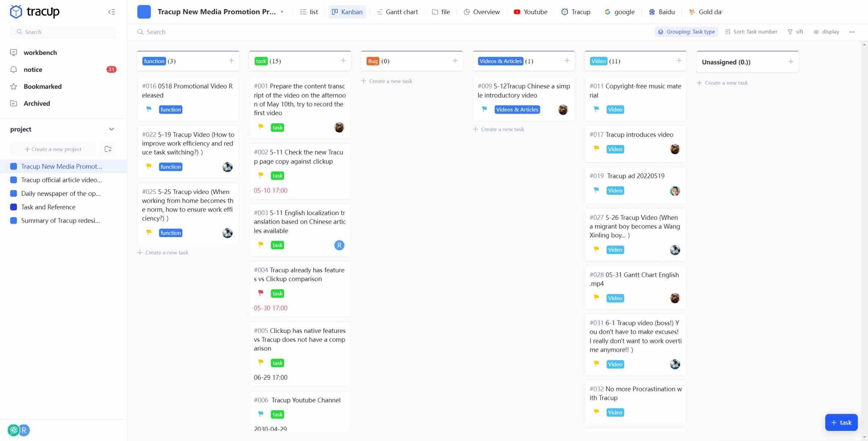Click the blue project color square beside the title
Screen dimensions: 868x441
(144, 12)
